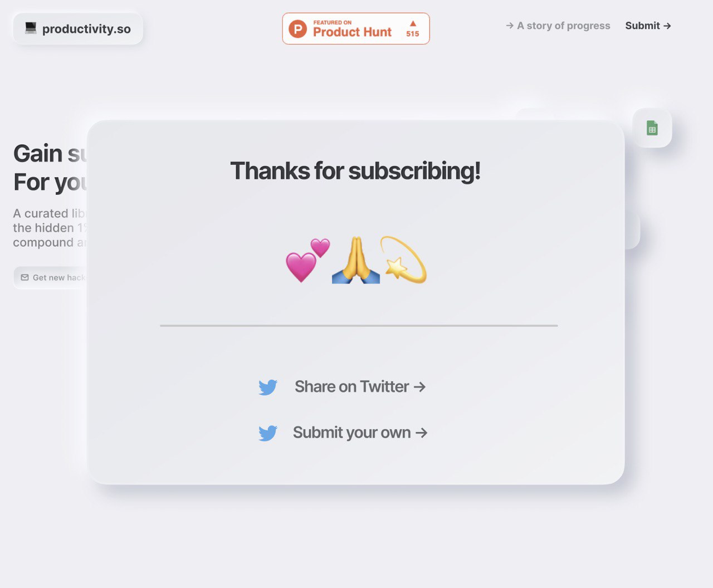The height and width of the screenshot is (588, 713).
Task: Open the Submit your own link
Action: point(360,433)
